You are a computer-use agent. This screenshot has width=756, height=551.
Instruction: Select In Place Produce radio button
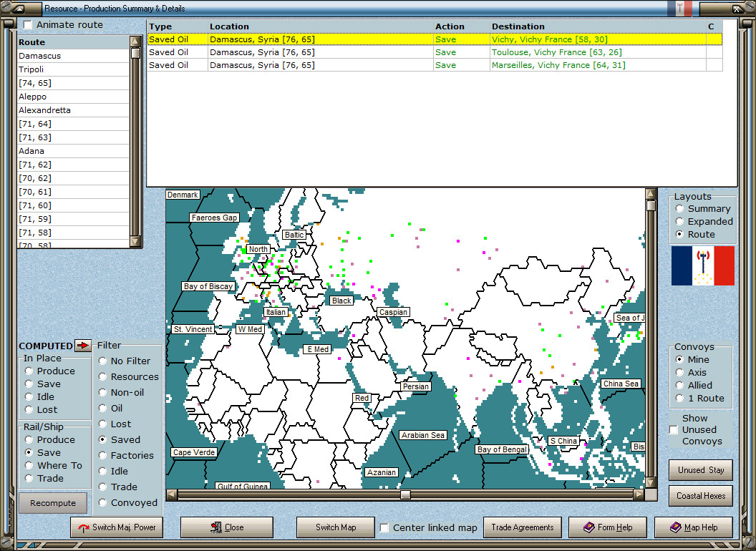point(29,371)
